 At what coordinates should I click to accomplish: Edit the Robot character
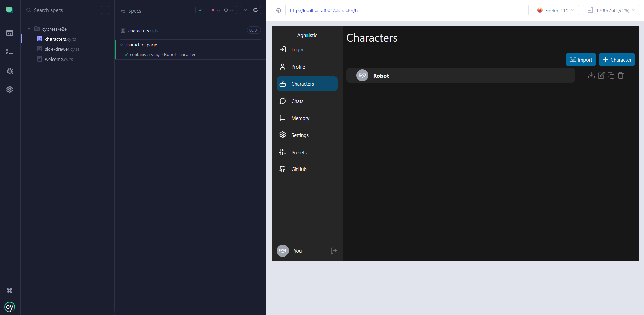click(601, 75)
